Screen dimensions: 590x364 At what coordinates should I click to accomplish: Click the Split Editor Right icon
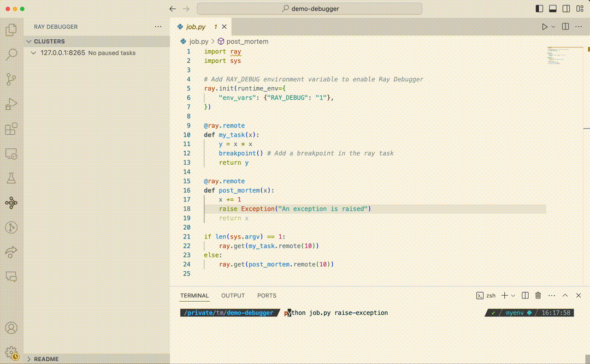565,26
